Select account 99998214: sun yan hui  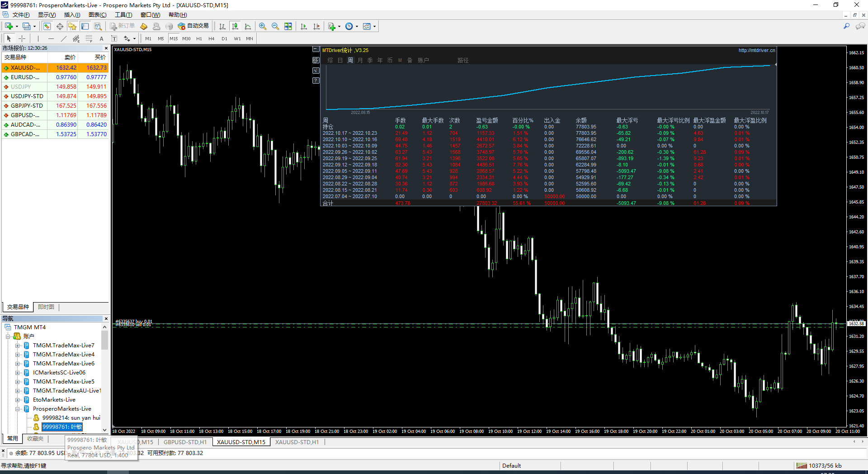[71, 418]
